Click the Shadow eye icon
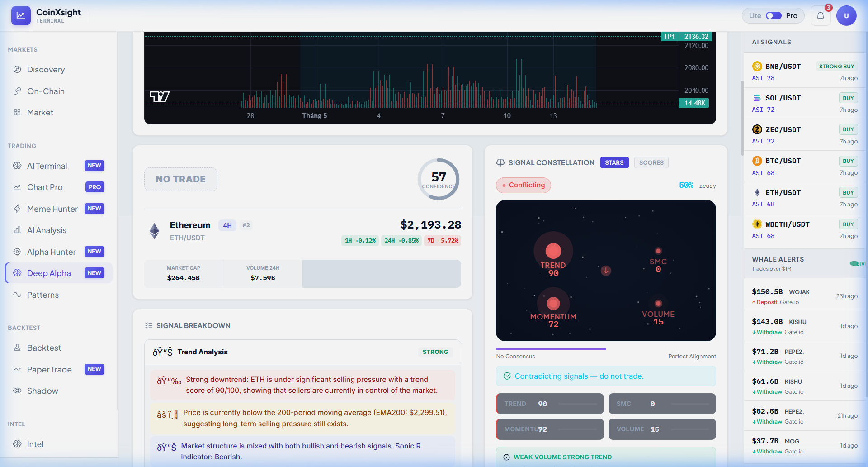 point(17,391)
